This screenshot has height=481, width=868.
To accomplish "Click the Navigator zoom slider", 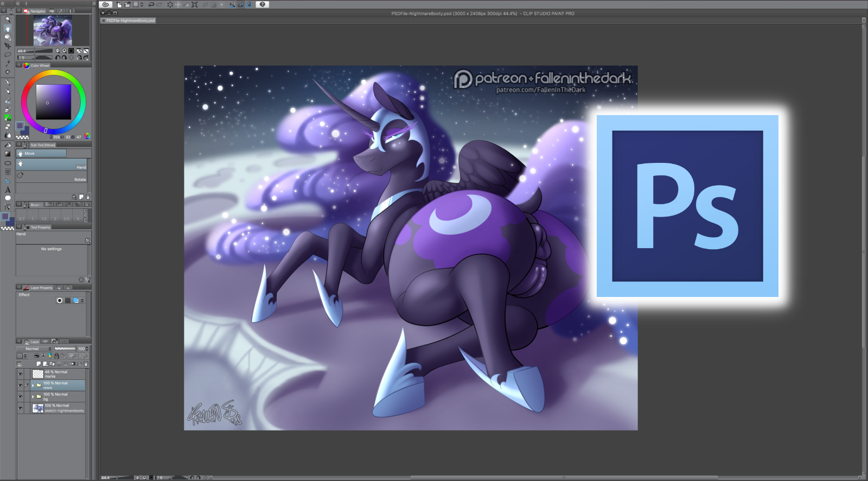I will (35, 50).
